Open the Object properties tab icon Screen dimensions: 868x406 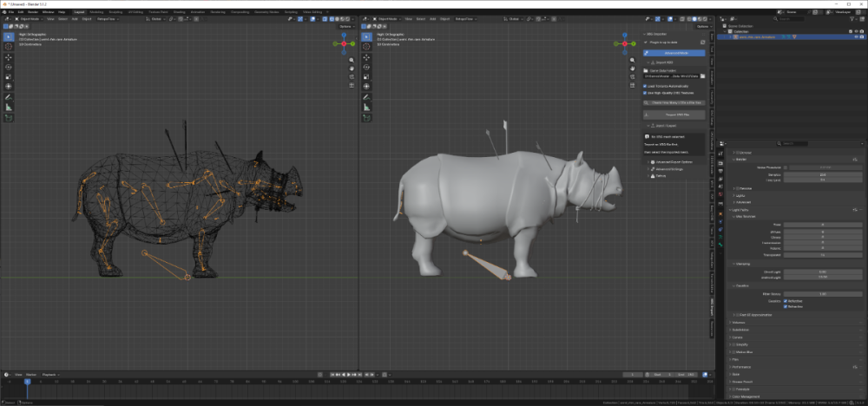tap(720, 213)
